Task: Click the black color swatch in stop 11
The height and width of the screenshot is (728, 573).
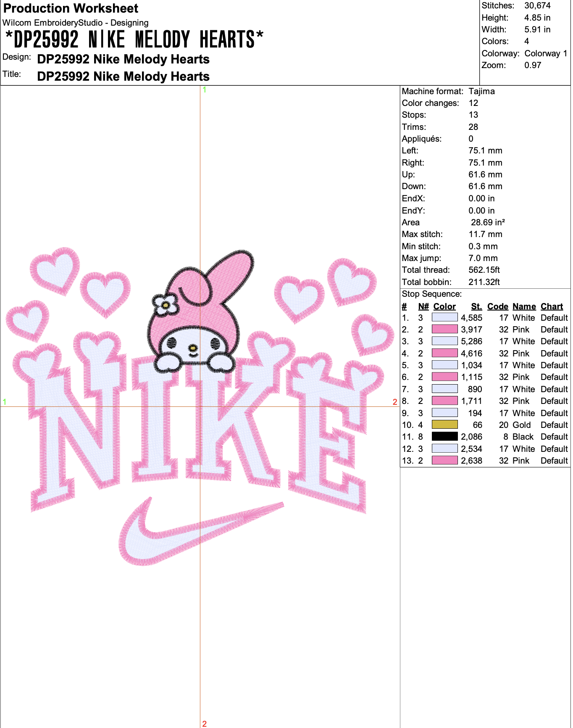Action: point(444,436)
